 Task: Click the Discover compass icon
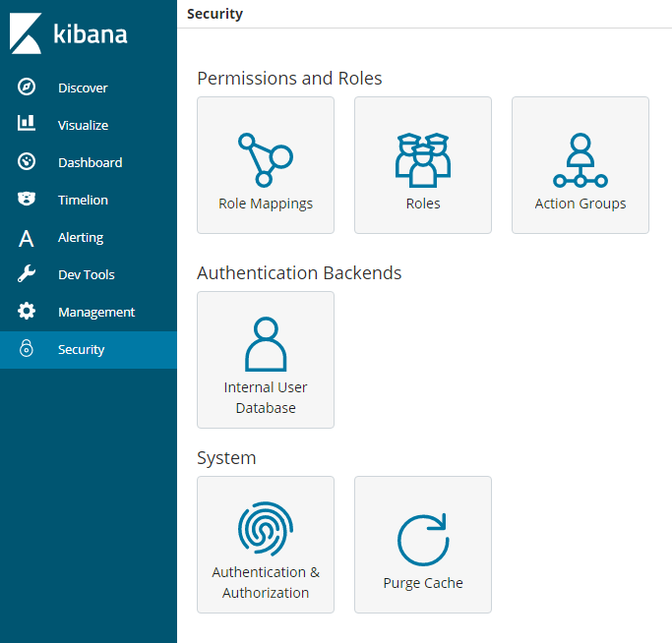point(27,88)
